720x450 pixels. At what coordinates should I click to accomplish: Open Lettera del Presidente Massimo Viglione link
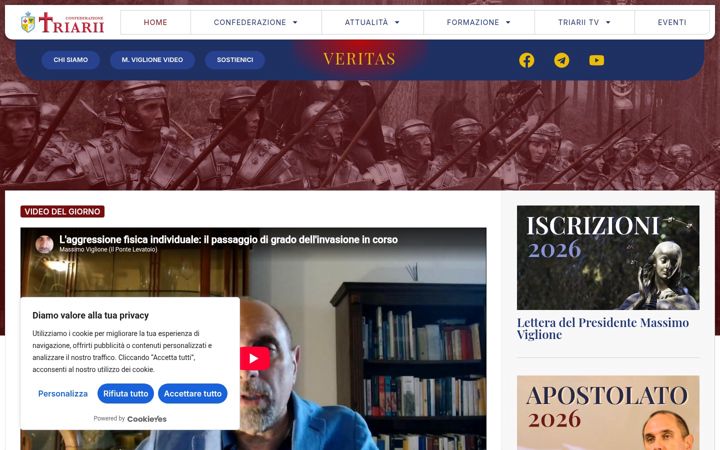602,328
